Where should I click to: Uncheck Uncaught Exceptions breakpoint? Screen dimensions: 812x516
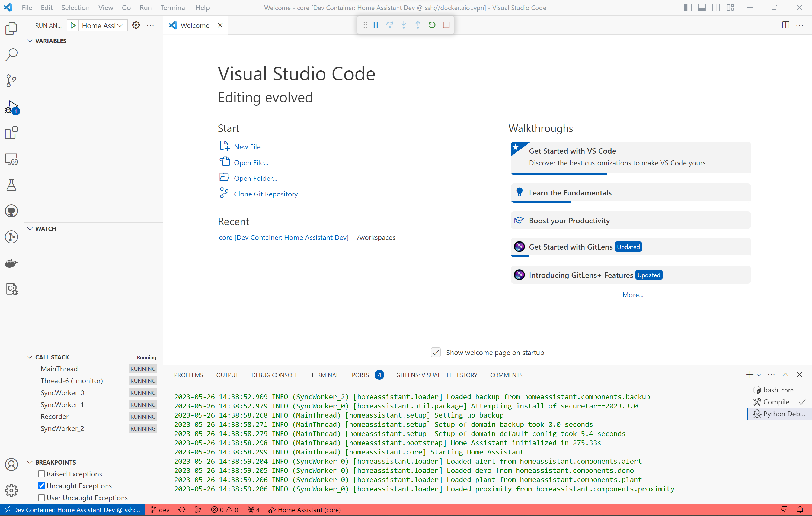coord(41,486)
